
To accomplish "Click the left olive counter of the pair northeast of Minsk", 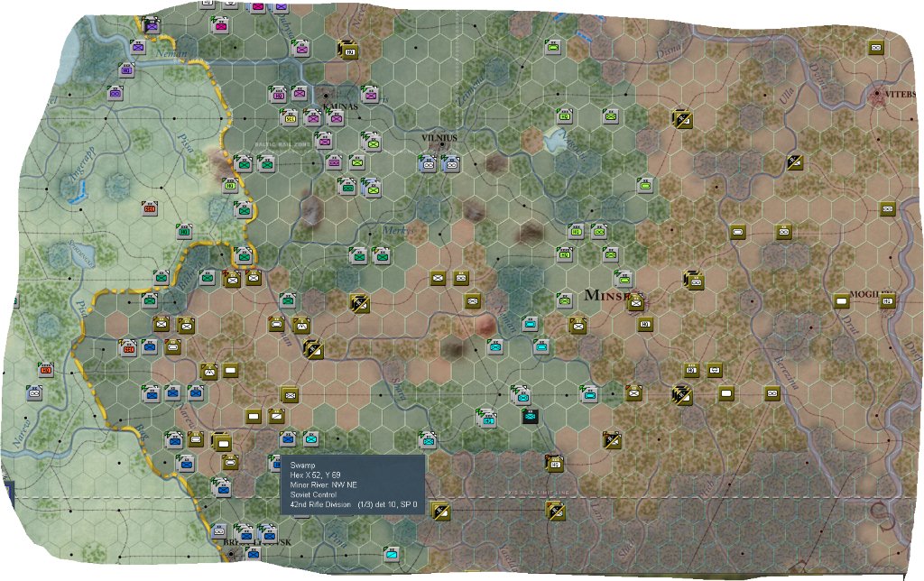I will click(x=738, y=232).
